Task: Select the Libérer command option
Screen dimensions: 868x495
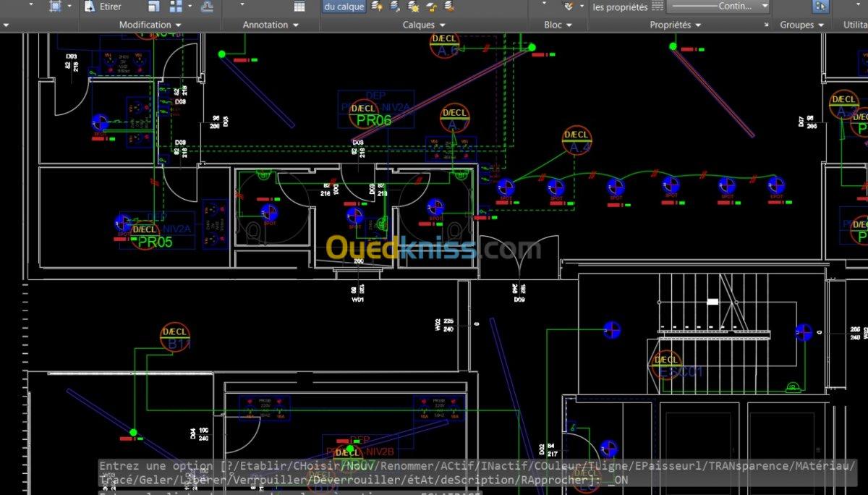Action: coord(203,480)
